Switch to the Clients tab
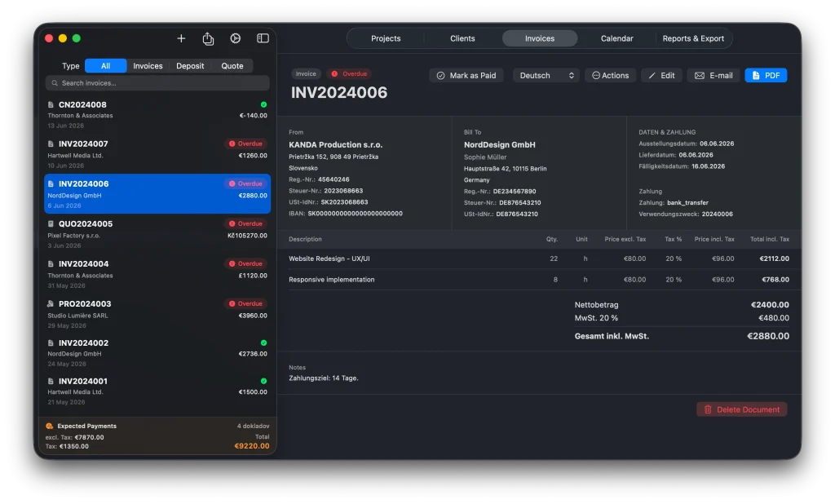Image resolution: width=835 pixels, height=504 pixels. [x=462, y=38]
